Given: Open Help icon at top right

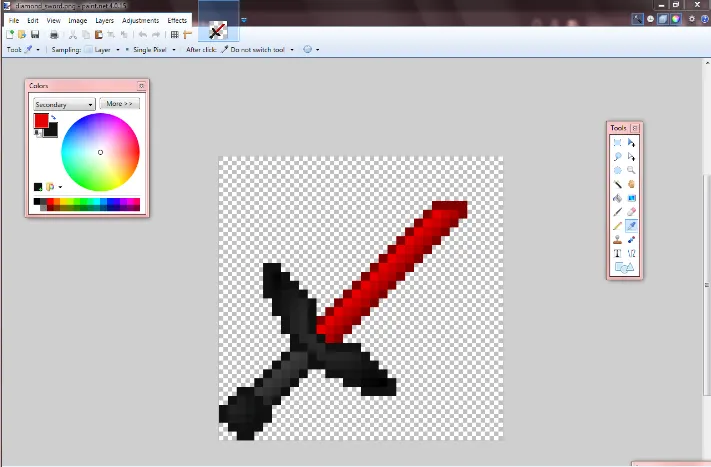Looking at the screenshot, I should pyautogui.click(x=705, y=19).
